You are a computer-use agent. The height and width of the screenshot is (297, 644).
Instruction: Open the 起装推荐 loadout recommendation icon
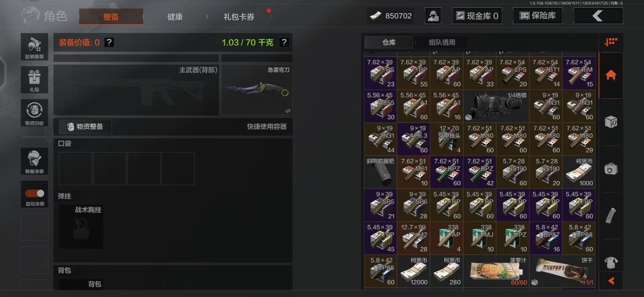[34, 47]
